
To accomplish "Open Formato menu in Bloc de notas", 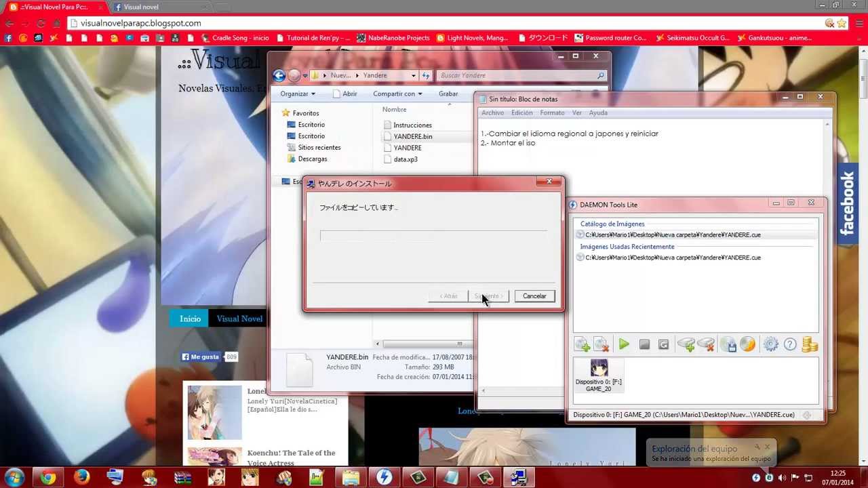I will (x=552, y=113).
